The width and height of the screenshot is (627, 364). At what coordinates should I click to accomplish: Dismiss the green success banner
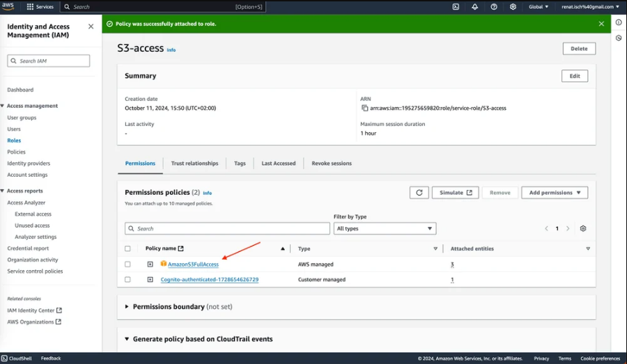coord(601,24)
